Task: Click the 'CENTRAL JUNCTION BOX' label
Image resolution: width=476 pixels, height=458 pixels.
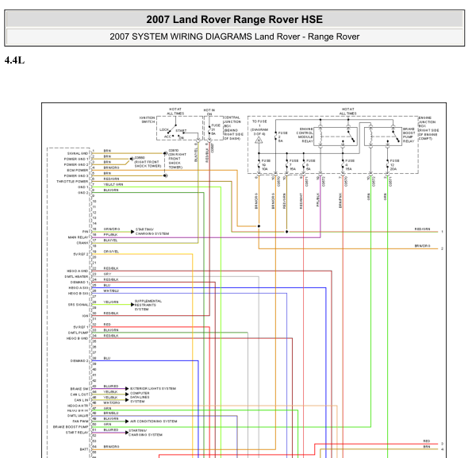Action: (x=233, y=128)
